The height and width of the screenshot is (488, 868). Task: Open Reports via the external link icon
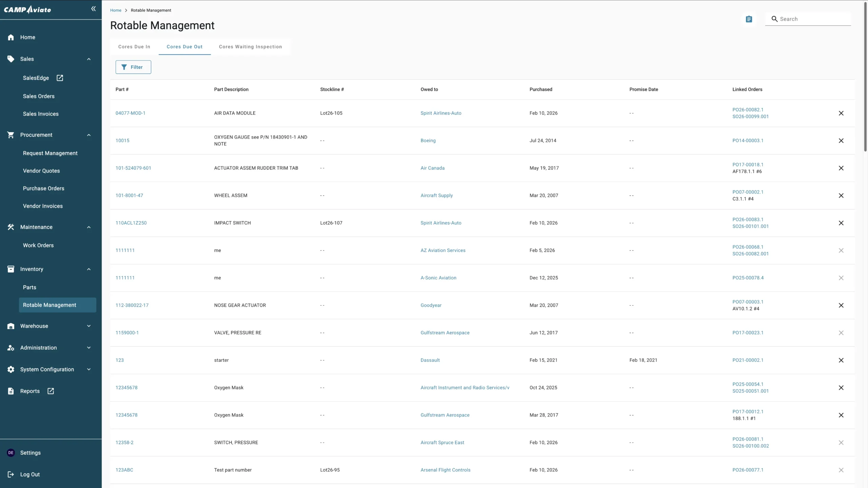51,391
